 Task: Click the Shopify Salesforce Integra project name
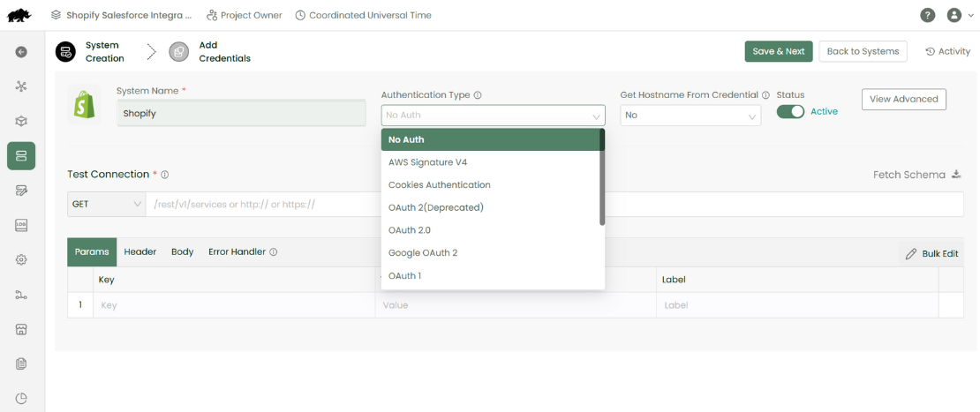click(x=129, y=15)
